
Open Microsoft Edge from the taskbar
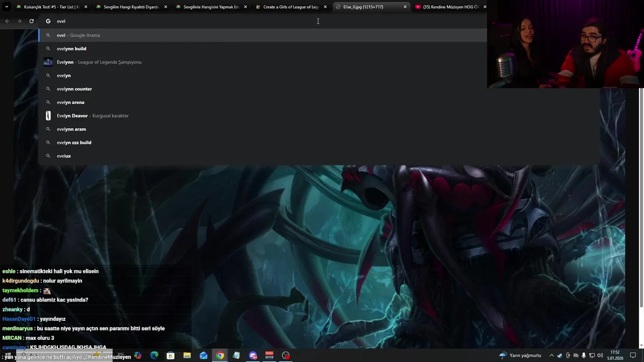tap(154, 355)
